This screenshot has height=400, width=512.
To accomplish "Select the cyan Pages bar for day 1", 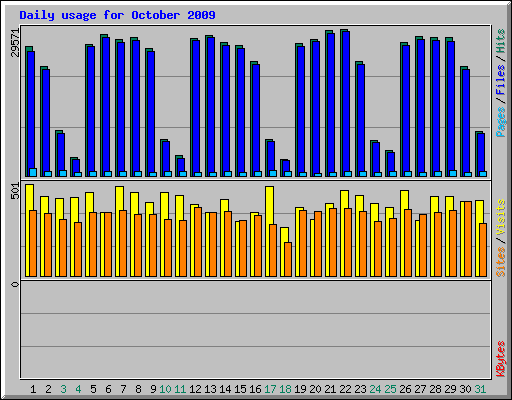I will click(33, 172).
